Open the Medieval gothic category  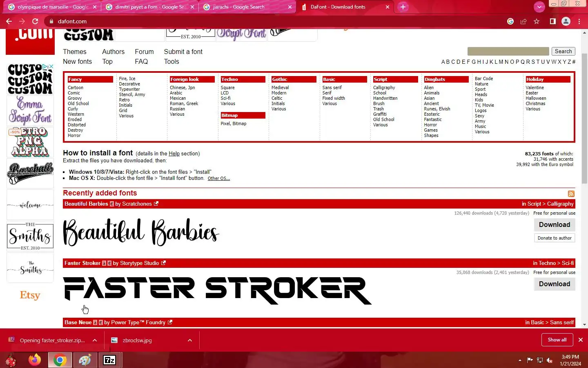coord(280,88)
